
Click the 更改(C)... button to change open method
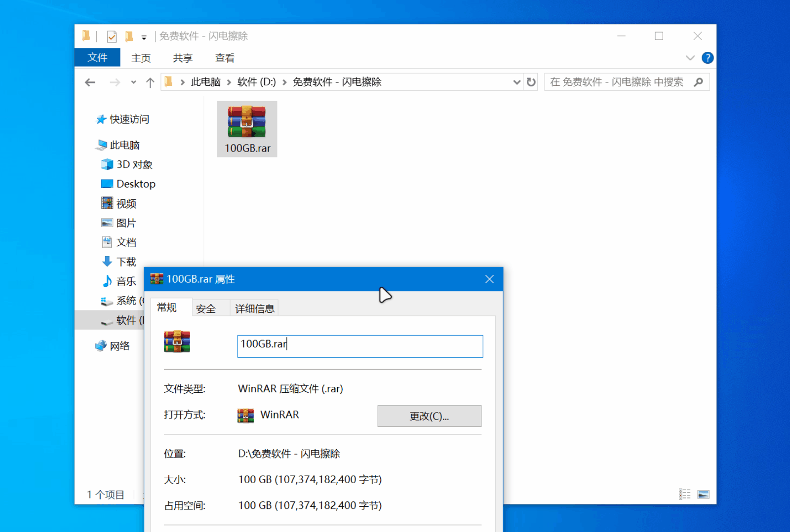coord(429,416)
